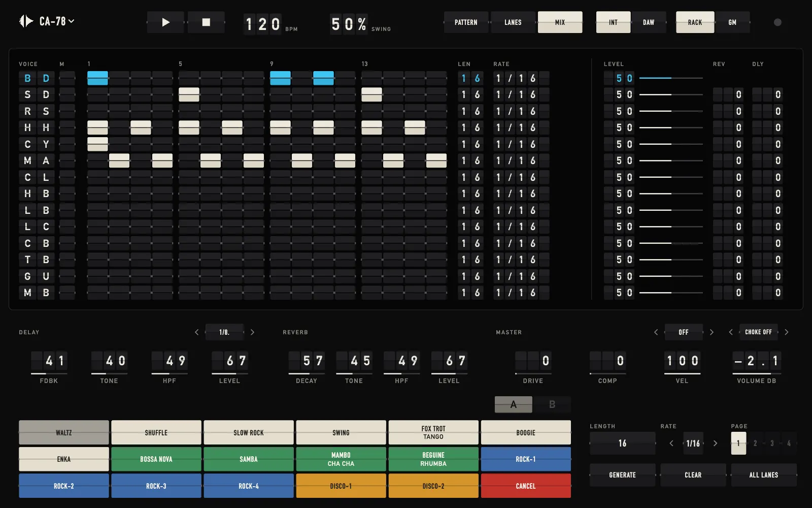The image size is (812, 508).
Task: Switch to the PATTERN tab
Action: click(x=466, y=22)
